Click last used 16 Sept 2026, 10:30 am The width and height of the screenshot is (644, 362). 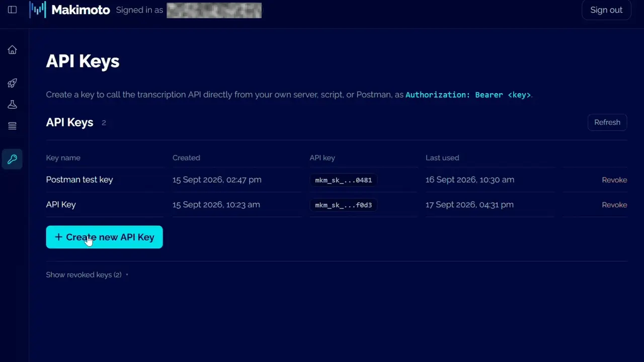pos(470,180)
